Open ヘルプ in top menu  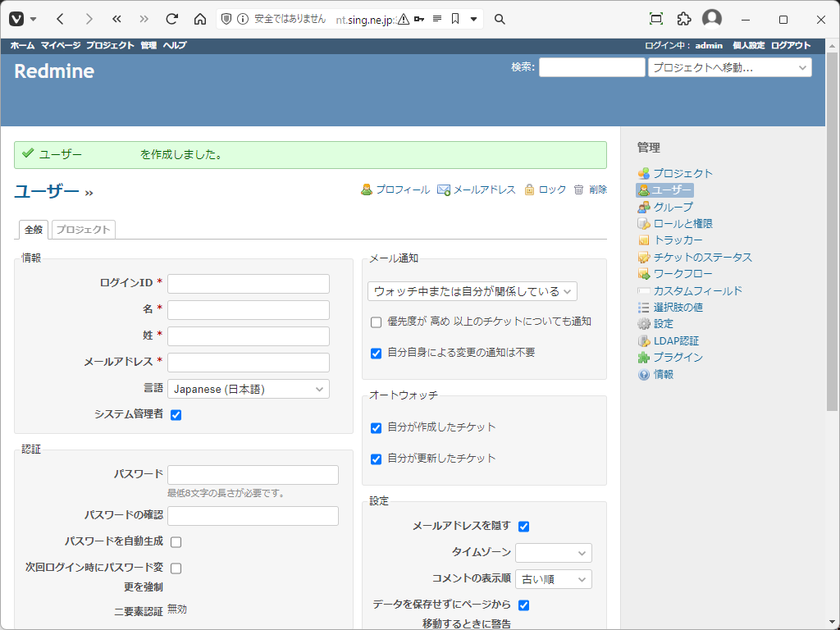(175, 46)
